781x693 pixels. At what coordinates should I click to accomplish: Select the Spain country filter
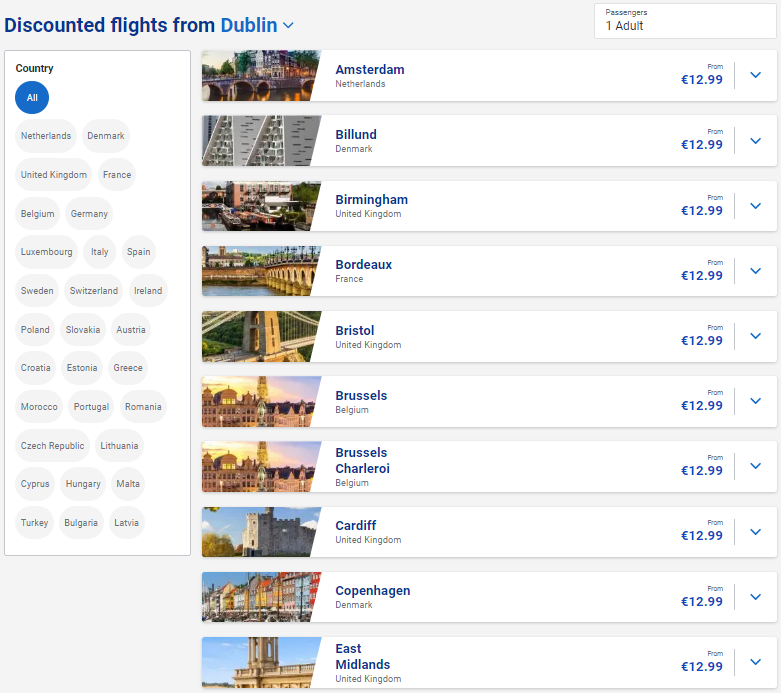[139, 252]
